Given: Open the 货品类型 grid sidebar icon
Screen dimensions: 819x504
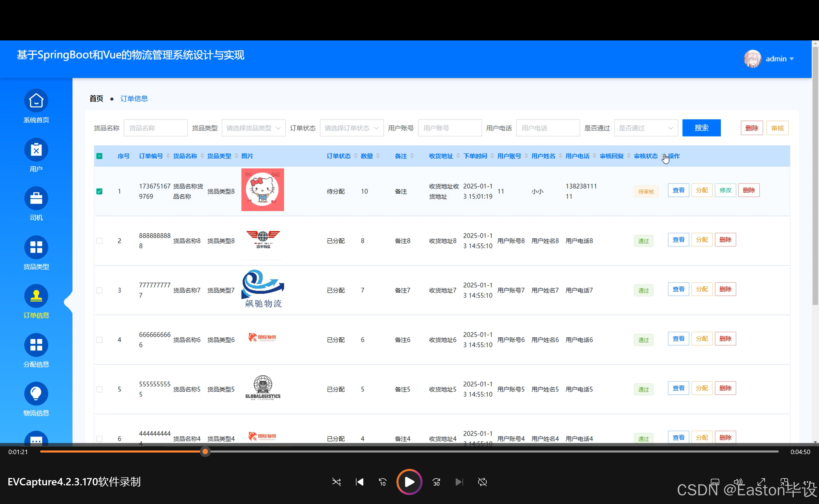Looking at the screenshot, I should (x=36, y=247).
